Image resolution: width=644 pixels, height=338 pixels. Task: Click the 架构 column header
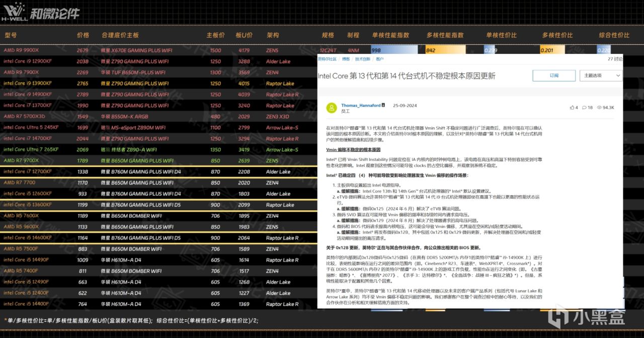click(273, 35)
